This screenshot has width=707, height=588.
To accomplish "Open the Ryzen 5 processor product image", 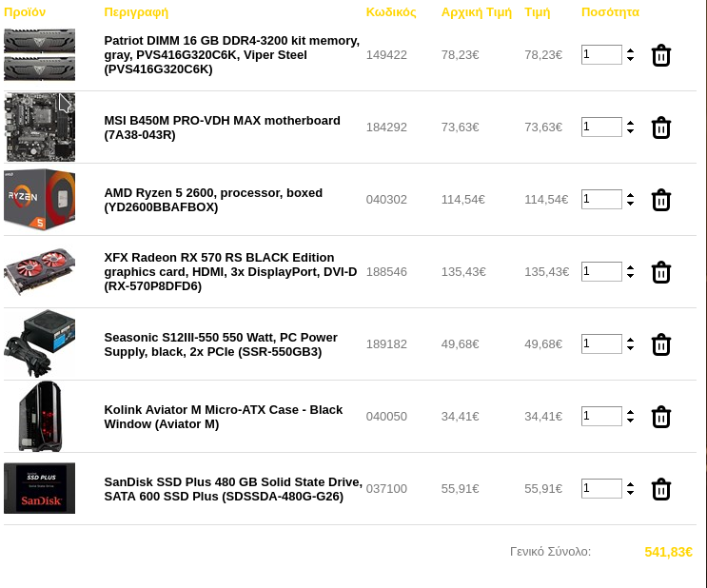I will tap(40, 199).
